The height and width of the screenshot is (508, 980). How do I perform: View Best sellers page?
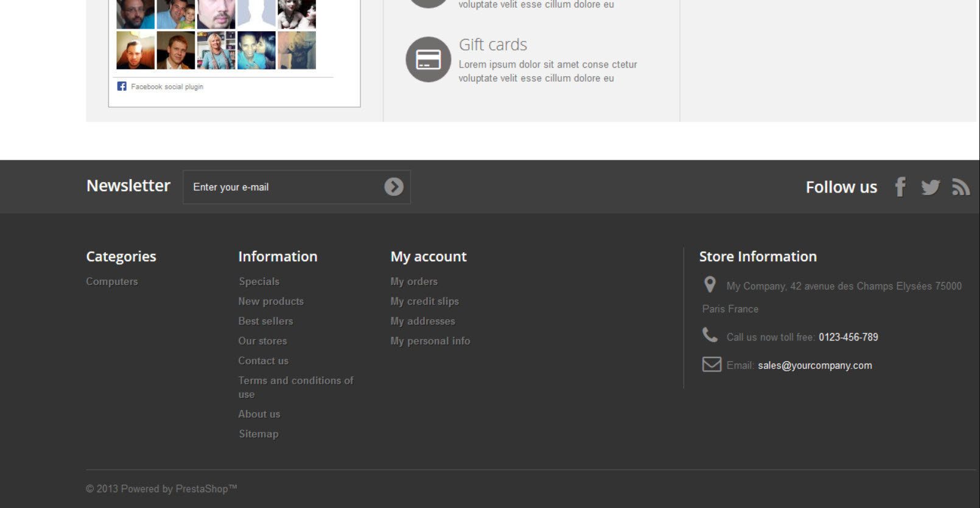265,321
